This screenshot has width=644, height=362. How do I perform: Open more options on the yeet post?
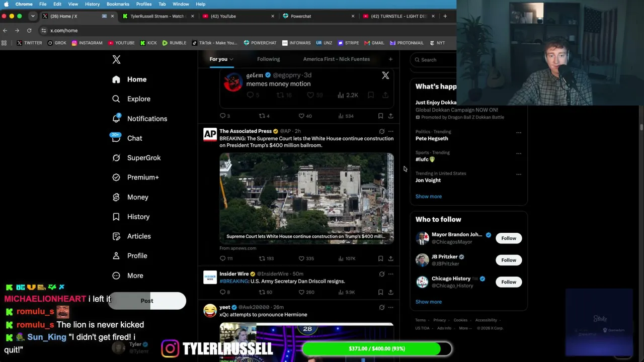point(390,307)
